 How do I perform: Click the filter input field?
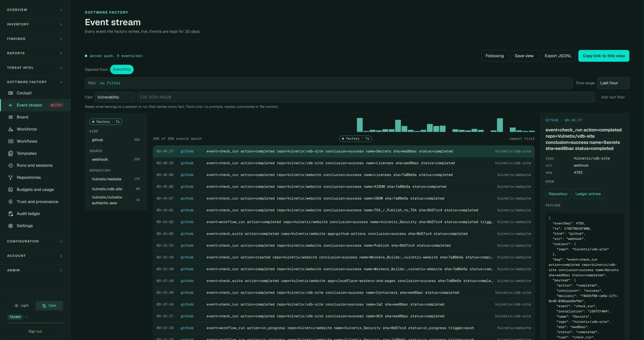pos(329,83)
